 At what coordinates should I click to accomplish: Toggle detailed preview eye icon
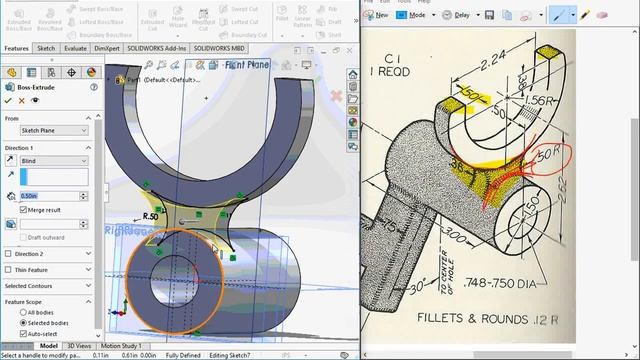tap(35, 100)
